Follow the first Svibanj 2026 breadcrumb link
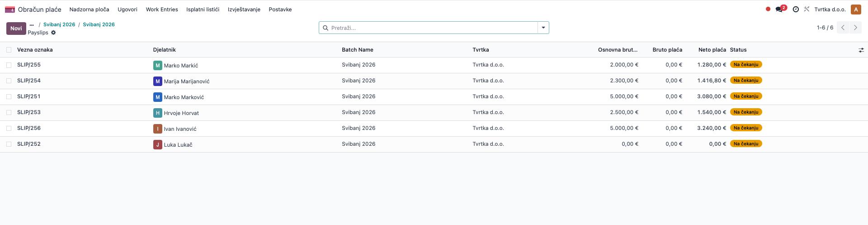The image size is (868, 225). coord(59,24)
